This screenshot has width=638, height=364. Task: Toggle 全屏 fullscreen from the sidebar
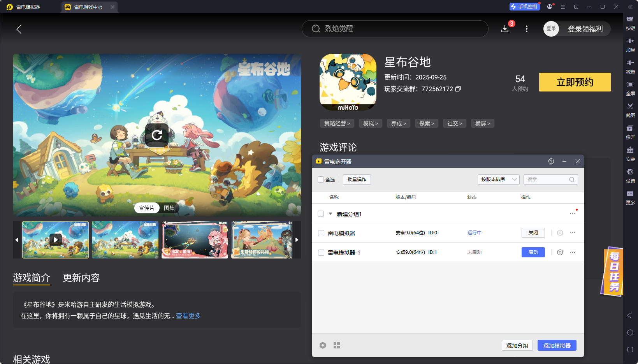[x=630, y=88]
